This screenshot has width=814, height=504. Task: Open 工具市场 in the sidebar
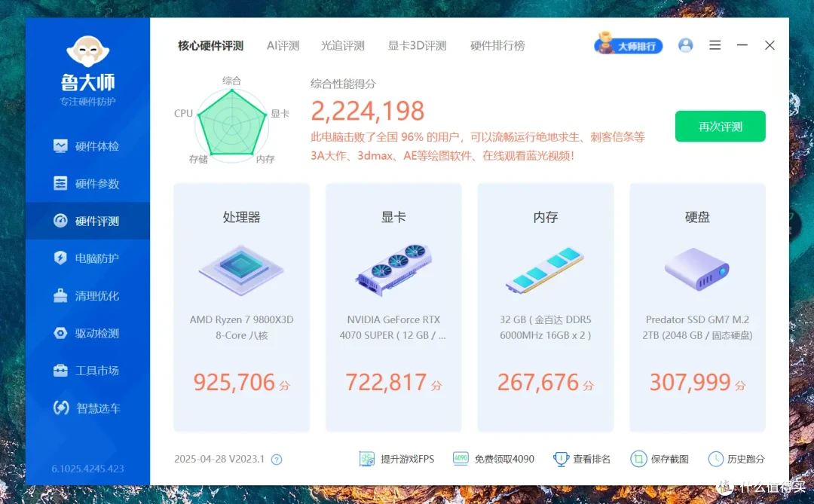coord(87,371)
